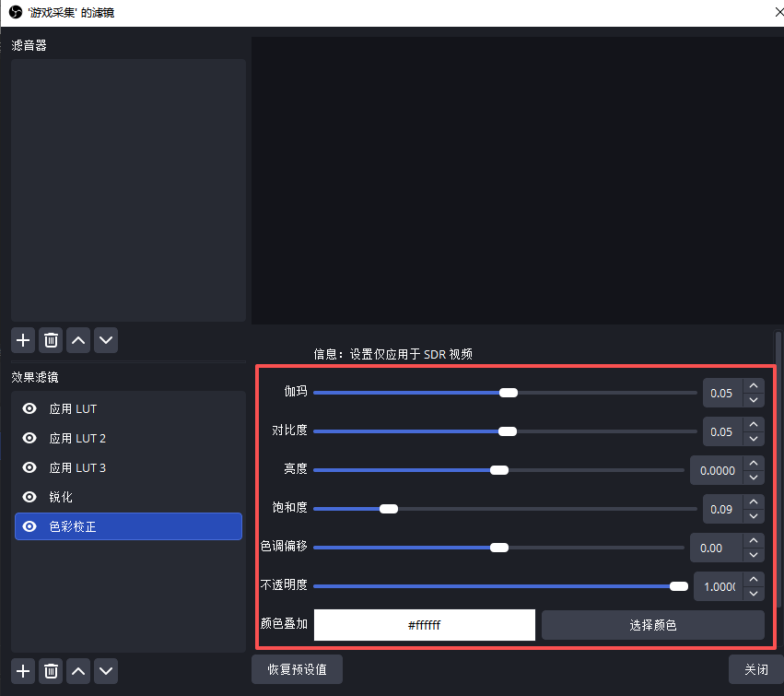Image resolution: width=784 pixels, height=696 pixels.
Task: Open the 选择颜色 color picker
Action: coord(652,625)
